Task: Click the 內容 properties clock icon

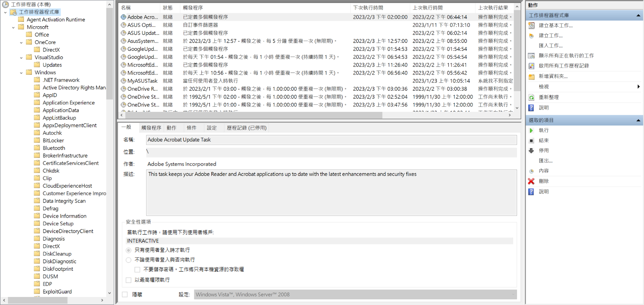Action: tap(531, 171)
